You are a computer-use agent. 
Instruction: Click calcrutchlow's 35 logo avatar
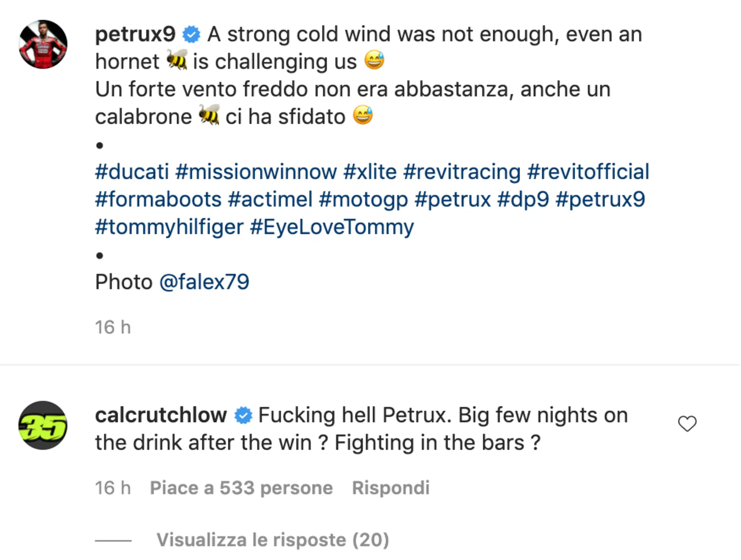click(43, 425)
